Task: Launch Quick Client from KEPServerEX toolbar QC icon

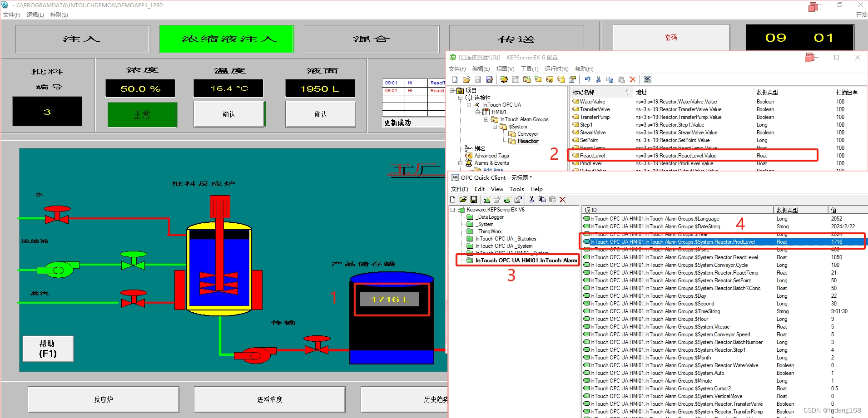Action: 648,79
